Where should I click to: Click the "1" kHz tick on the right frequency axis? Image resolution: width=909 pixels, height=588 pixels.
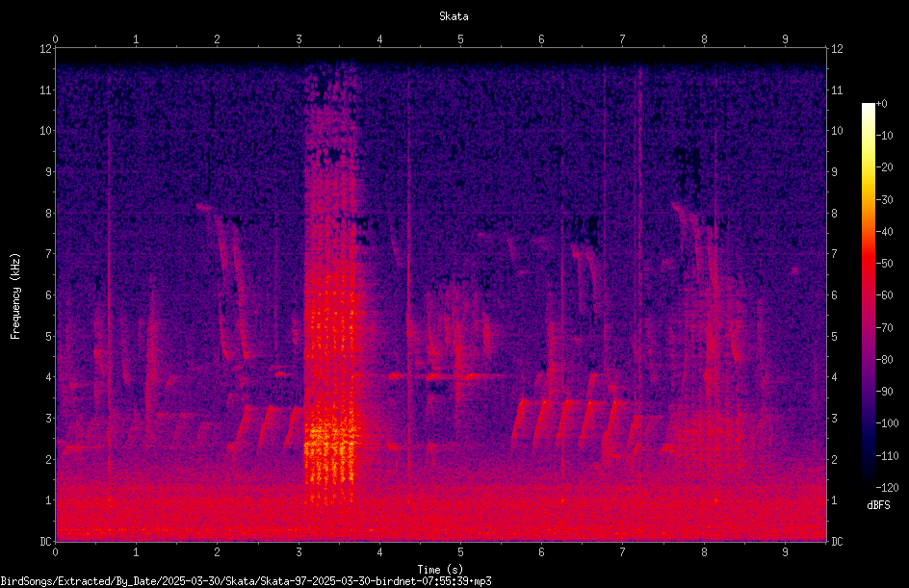coord(834,500)
